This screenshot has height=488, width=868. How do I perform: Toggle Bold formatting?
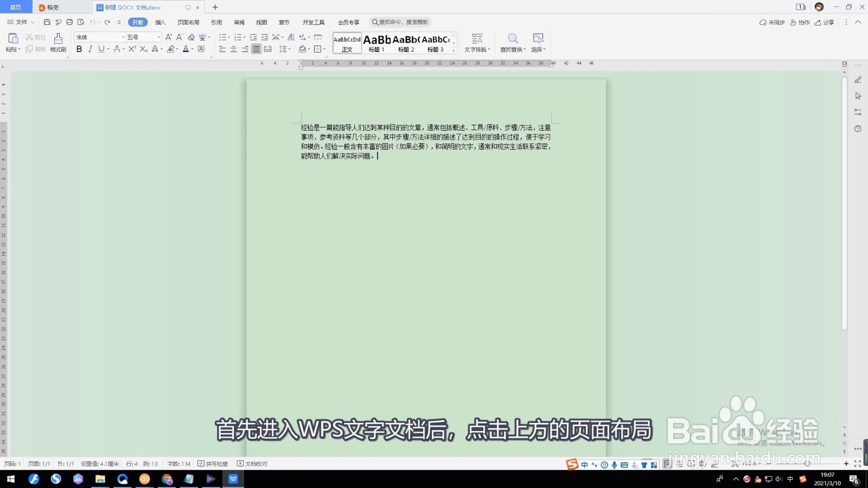pyautogui.click(x=79, y=49)
